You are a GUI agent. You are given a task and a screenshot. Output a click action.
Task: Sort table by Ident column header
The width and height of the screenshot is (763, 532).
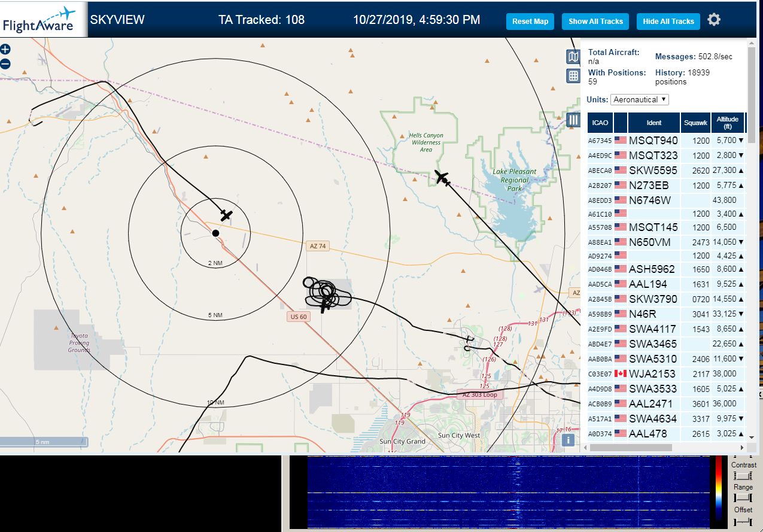click(x=654, y=123)
